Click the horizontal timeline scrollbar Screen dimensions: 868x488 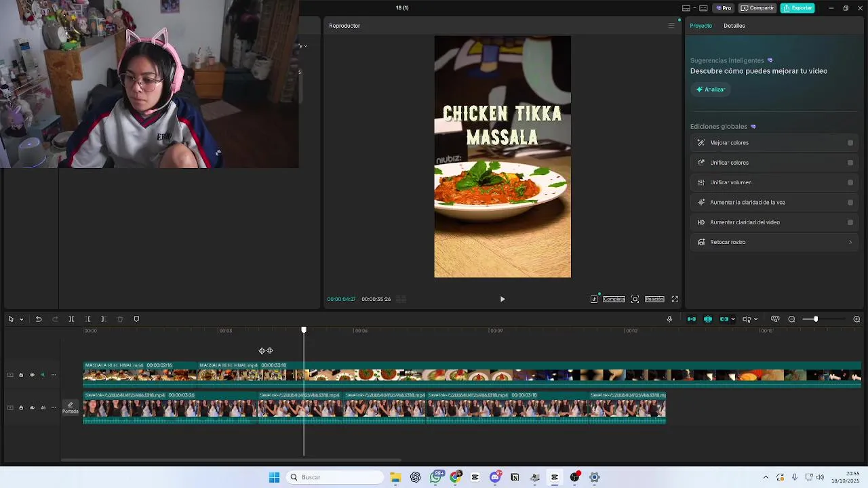(x=231, y=460)
